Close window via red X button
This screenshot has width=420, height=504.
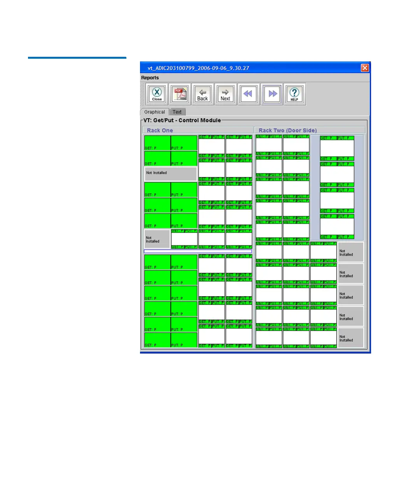pyautogui.click(x=365, y=68)
